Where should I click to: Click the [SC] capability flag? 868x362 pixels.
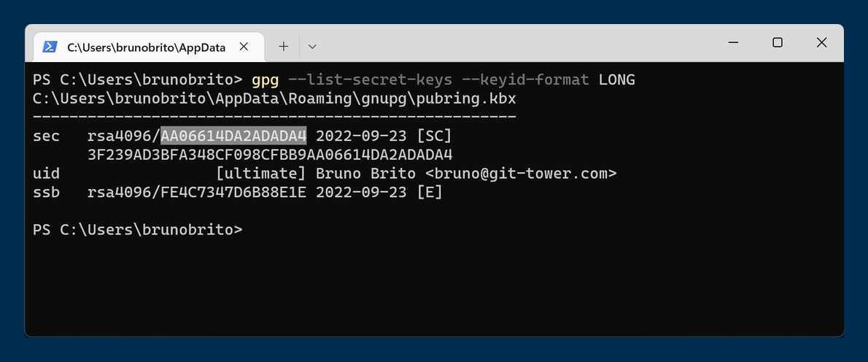tap(434, 136)
